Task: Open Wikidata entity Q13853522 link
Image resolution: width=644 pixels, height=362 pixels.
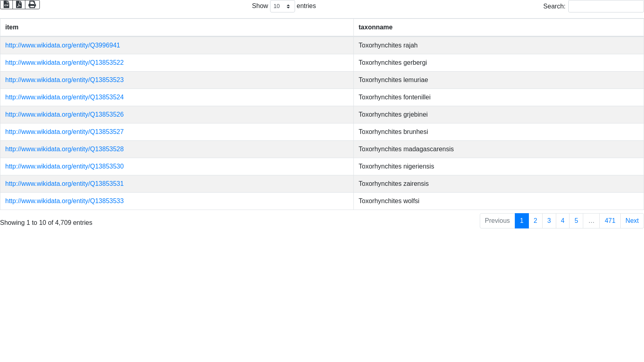Action: click(x=64, y=63)
